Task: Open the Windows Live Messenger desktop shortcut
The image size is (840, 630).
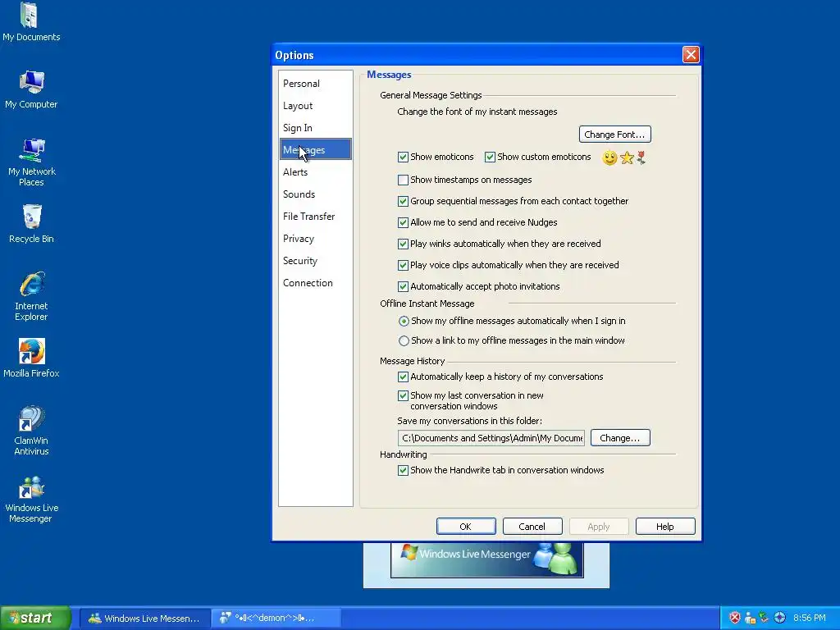Action: coord(32,498)
